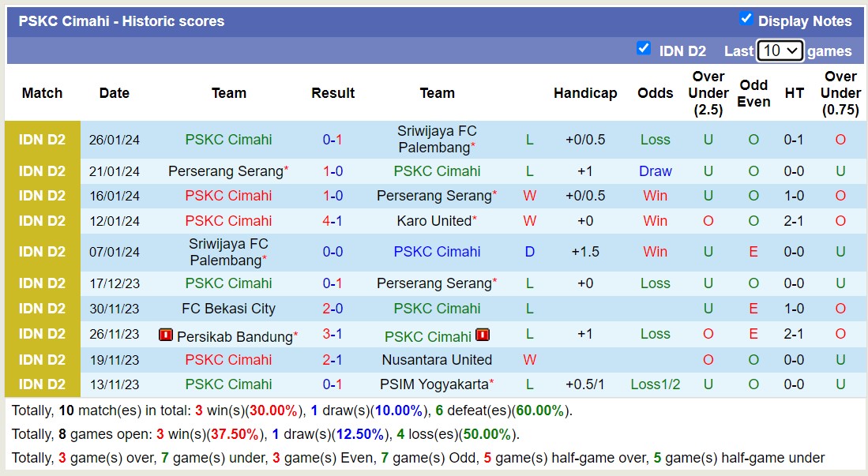Viewport: 868px width, 476px height.
Task: Open the Sriwijaya FC Palembang team link
Action: 437,139
